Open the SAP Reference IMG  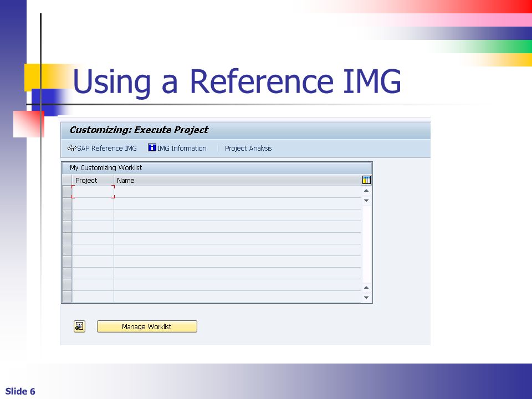[x=102, y=149]
